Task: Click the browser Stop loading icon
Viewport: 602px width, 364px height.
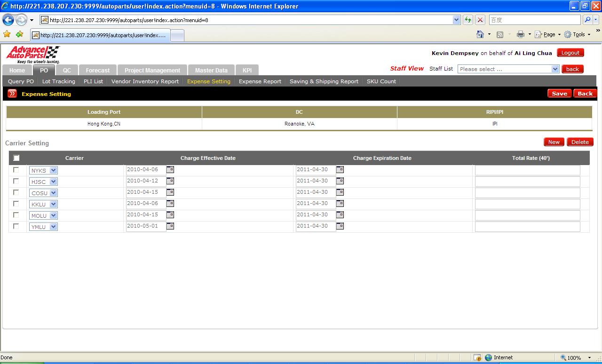Action: pos(480,20)
